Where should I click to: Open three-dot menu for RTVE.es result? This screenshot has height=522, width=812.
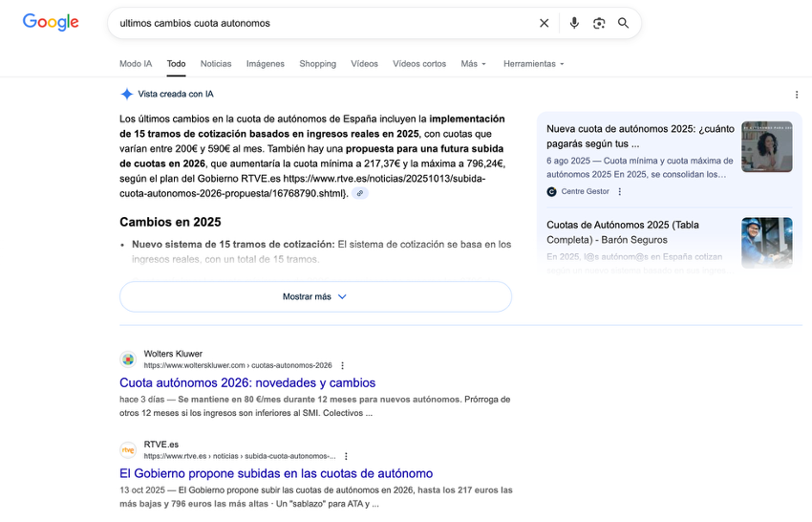(x=346, y=456)
